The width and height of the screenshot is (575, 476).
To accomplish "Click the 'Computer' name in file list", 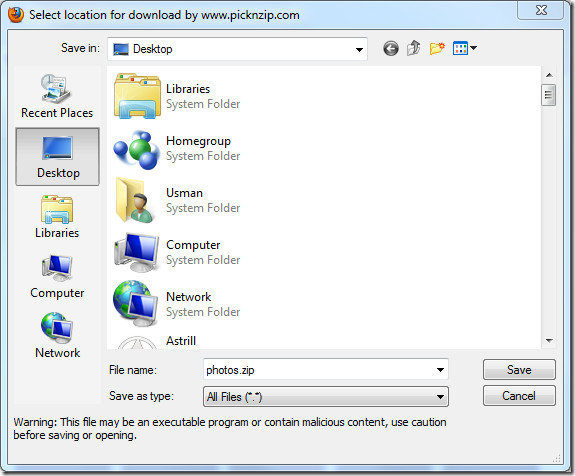I will point(193,245).
